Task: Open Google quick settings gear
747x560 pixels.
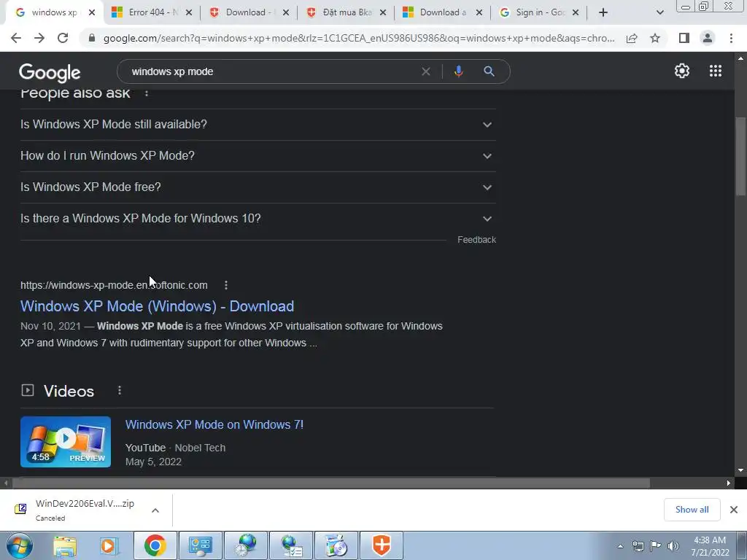Action: point(682,71)
